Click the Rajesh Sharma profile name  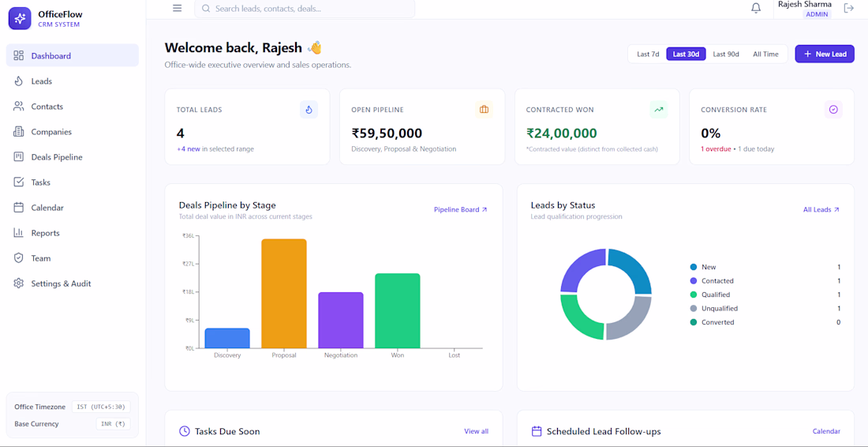coord(804,4)
